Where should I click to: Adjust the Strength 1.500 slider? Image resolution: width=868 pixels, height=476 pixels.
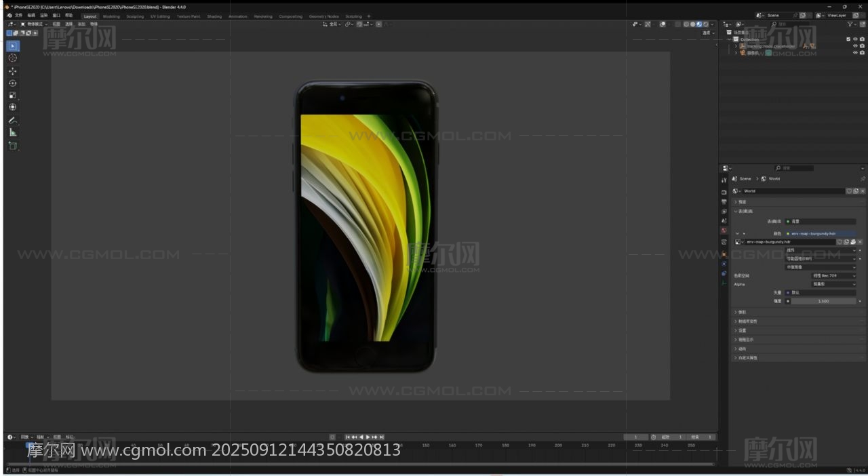pos(823,301)
